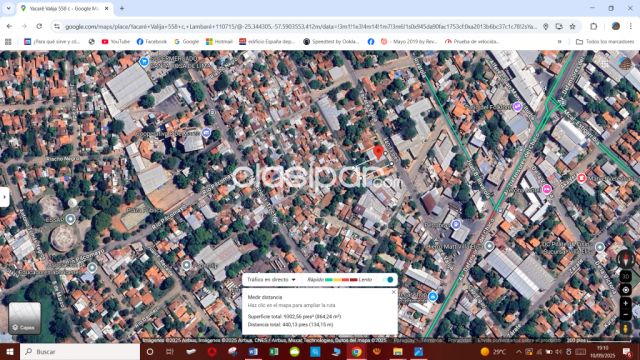Select the Google Maps browser tab
The height and width of the screenshot is (360, 640).
click(x=65, y=8)
